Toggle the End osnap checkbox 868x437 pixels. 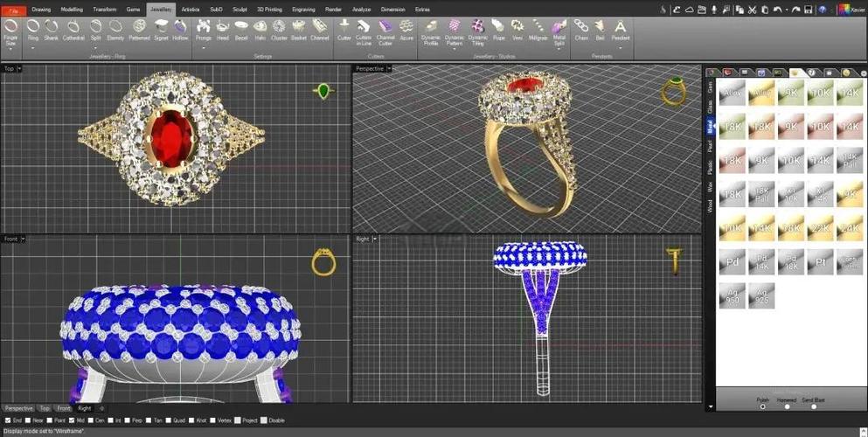pyautogui.click(x=8, y=420)
